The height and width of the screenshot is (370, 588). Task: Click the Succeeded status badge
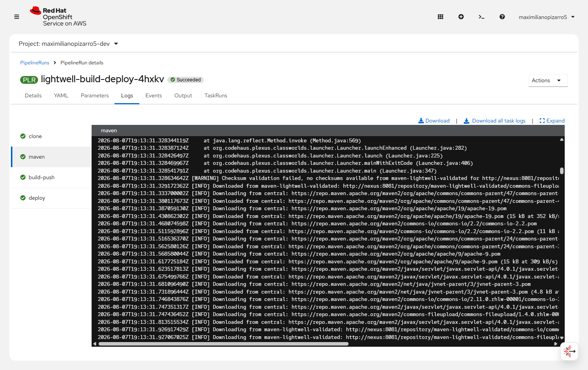pos(186,80)
